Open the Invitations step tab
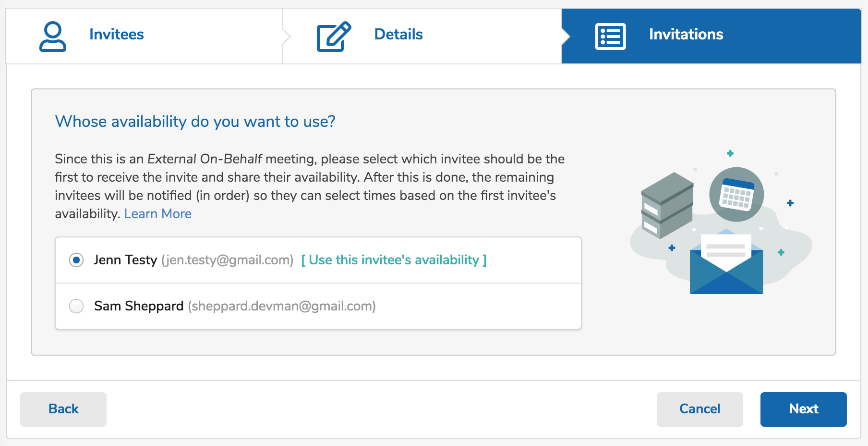The width and height of the screenshot is (868, 446). pyautogui.click(x=711, y=36)
